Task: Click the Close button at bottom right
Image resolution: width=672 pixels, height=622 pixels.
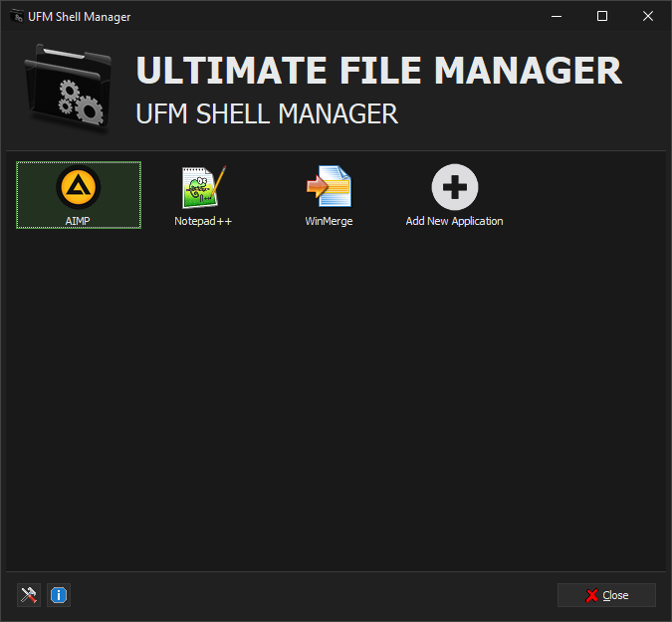Action: point(606,595)
